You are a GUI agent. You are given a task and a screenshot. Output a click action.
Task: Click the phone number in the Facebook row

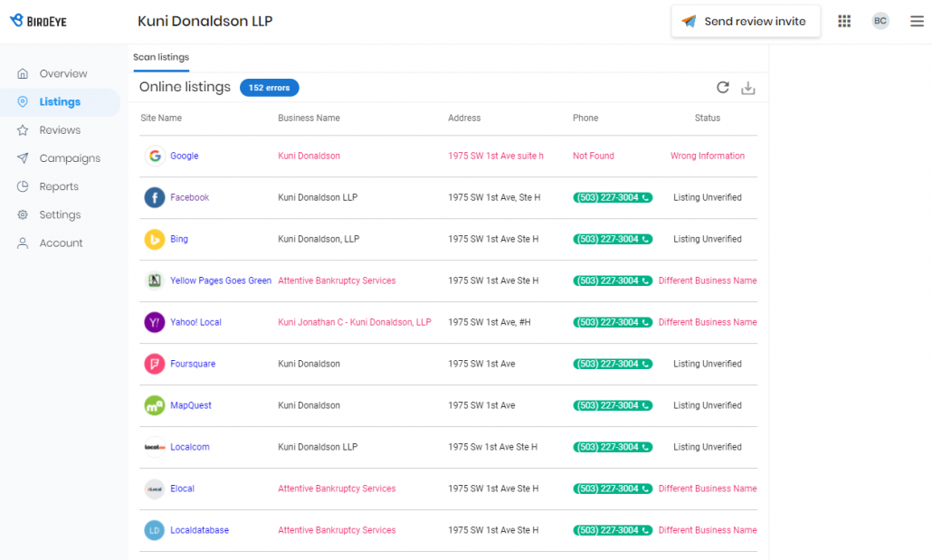(613, 197)
